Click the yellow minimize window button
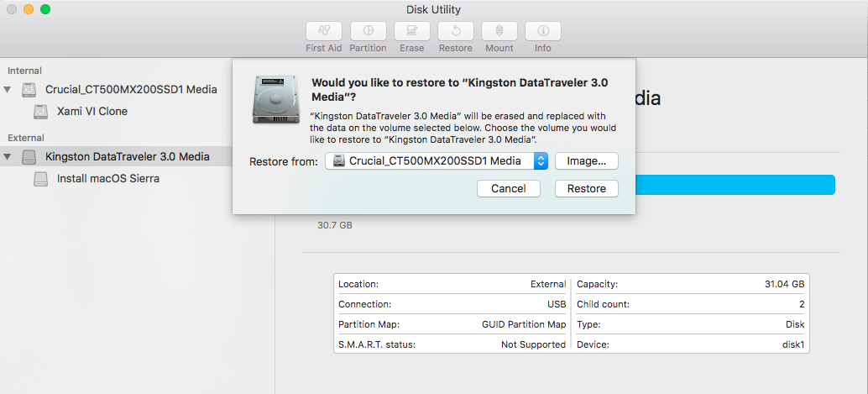Screen dimensions: 868x394 (x=29, y=9)
